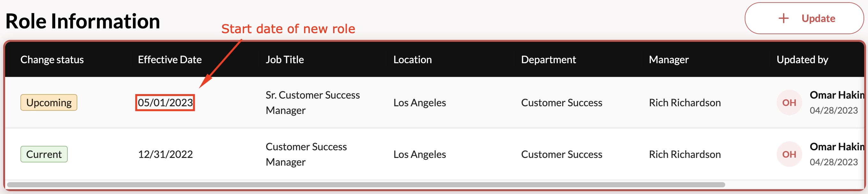Click the Change status column header
The height and width of the screenshot is (194, 868).
pos(52,60)
